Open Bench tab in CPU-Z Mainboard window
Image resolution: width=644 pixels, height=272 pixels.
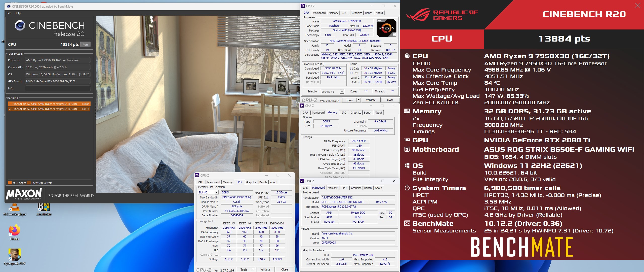click(368, 188)
